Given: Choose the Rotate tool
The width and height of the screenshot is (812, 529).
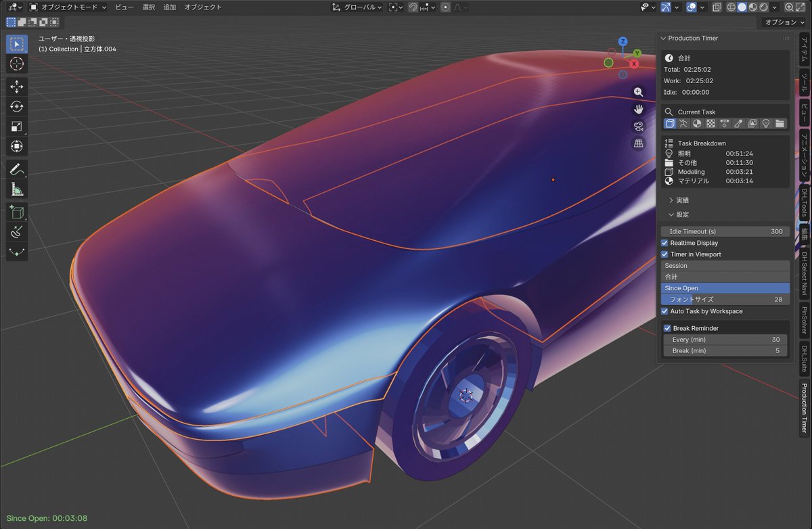Looking at the screenshot, I should [x=17, y=106].
